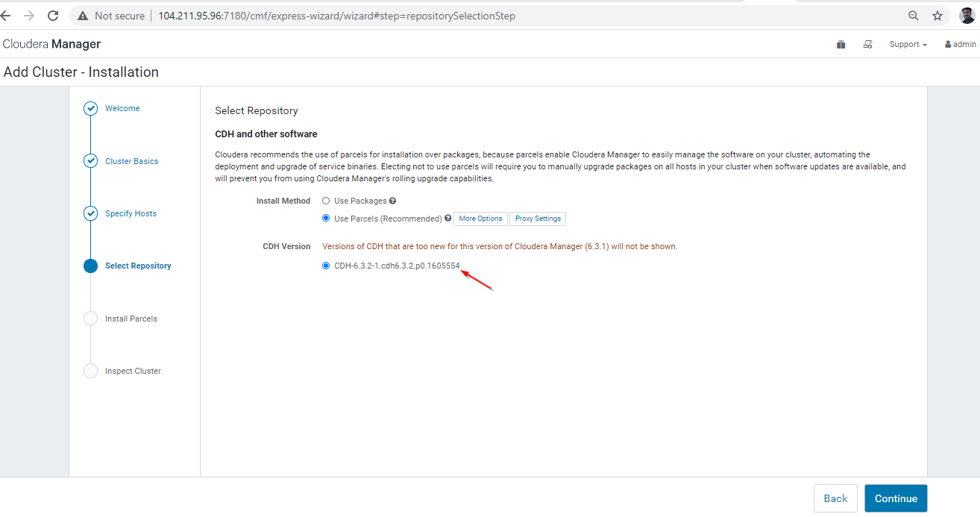Viewport: 980px width, 517px height.
Task: Click help icon beside Use Packages
Action: coord(392,201)
